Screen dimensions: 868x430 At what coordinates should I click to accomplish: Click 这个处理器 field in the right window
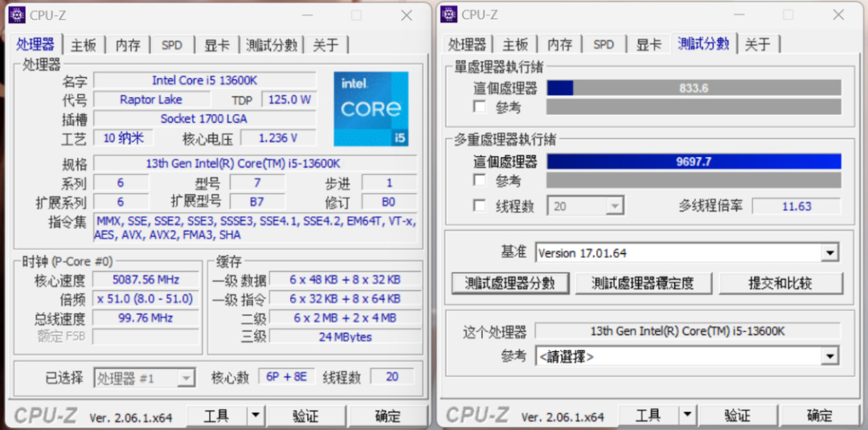pos(687,331)
